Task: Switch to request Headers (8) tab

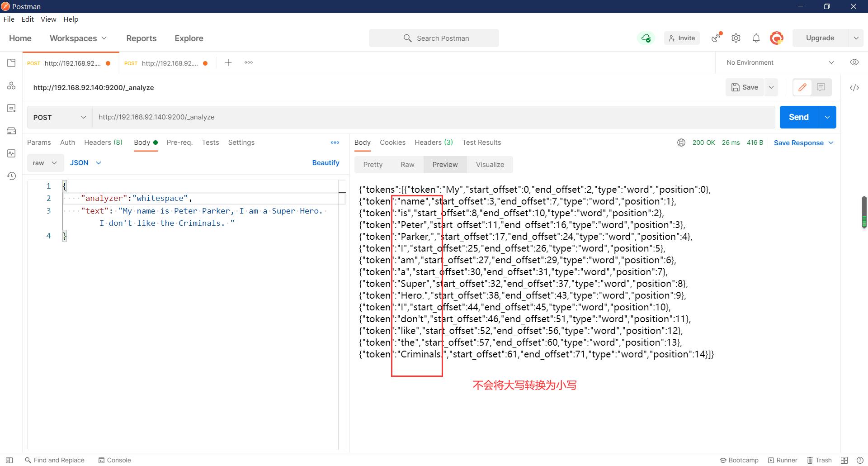Action: 104,143
